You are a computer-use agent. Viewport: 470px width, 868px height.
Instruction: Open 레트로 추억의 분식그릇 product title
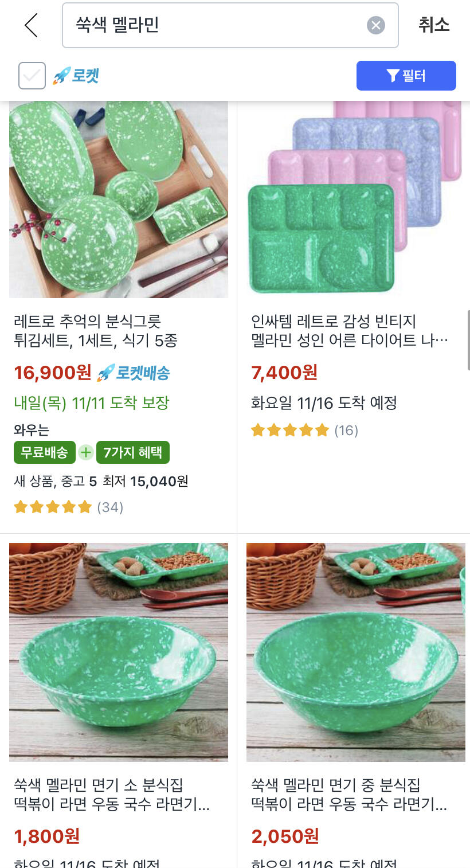[96, 331]
